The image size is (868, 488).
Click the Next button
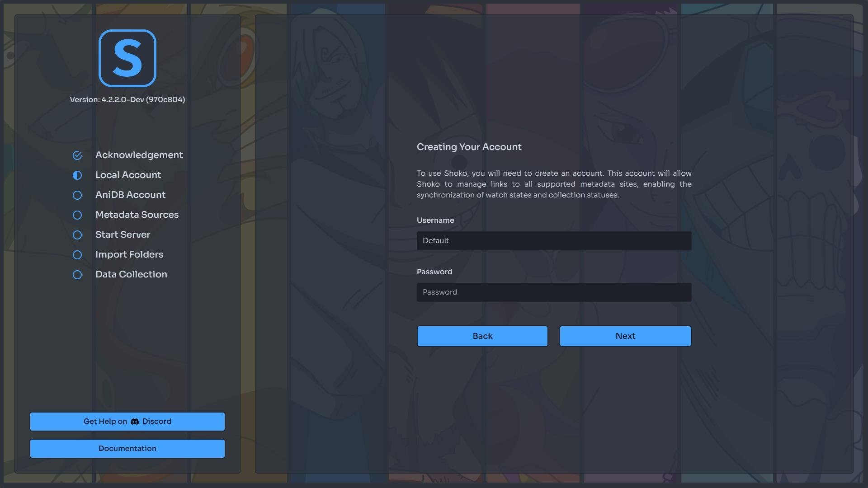click(x=625, y=335)
